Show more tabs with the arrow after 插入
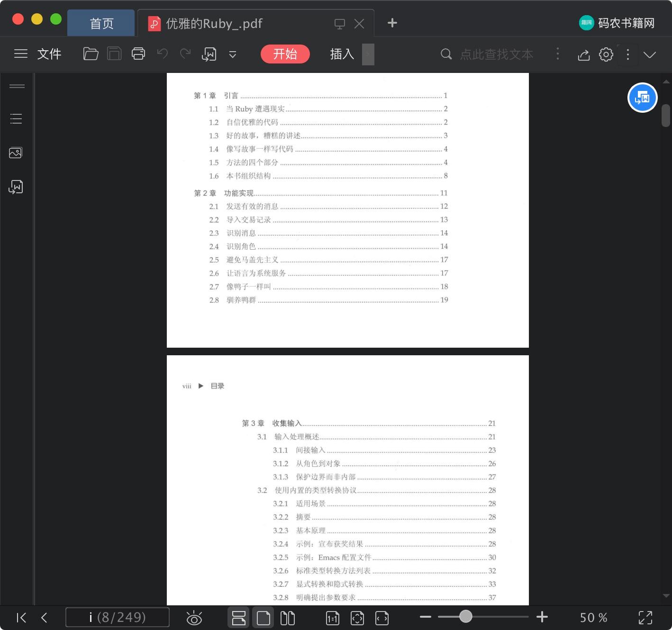This screenshot has width=672, height=630. (368, 54)
